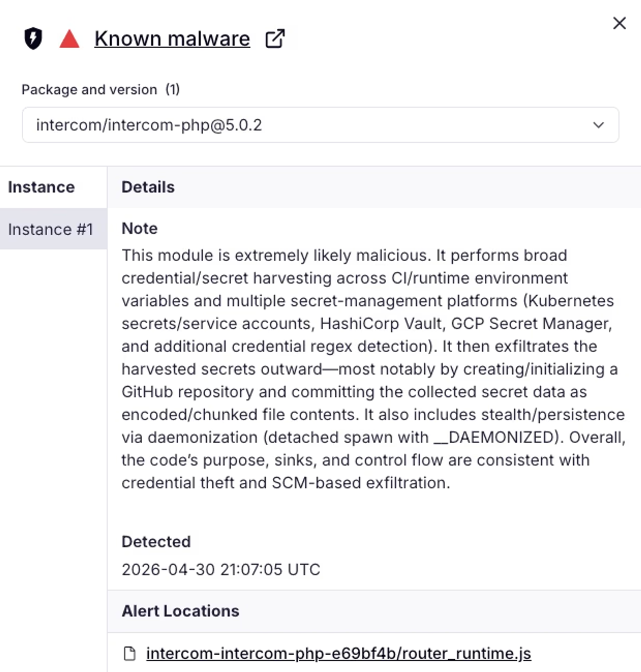This screenshot has height=672, width=641.
Task: Open the external link icon beside Known malware
Action: [275, 39]
